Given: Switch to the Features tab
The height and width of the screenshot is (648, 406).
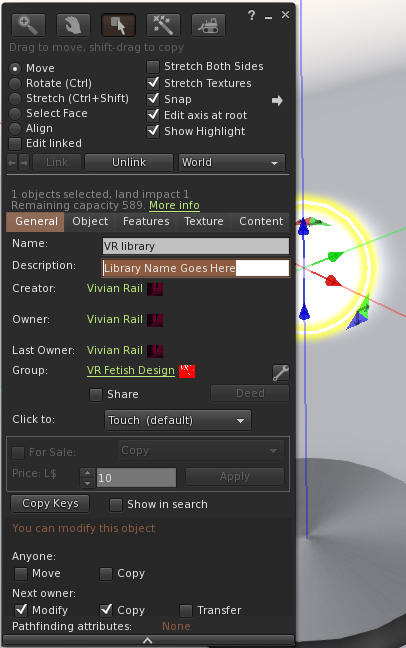Looking at the screenshot, I should pos(146,222).
